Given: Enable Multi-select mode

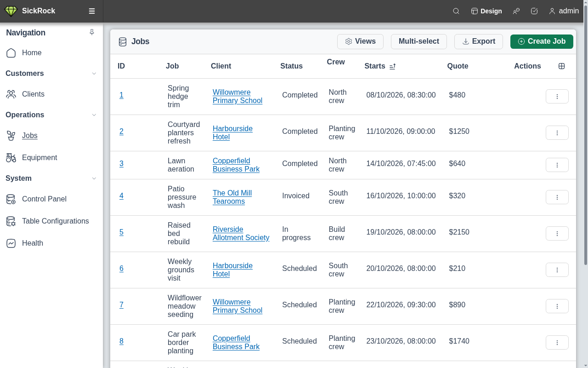Looking at the screenshot, I should pos(419,41).
